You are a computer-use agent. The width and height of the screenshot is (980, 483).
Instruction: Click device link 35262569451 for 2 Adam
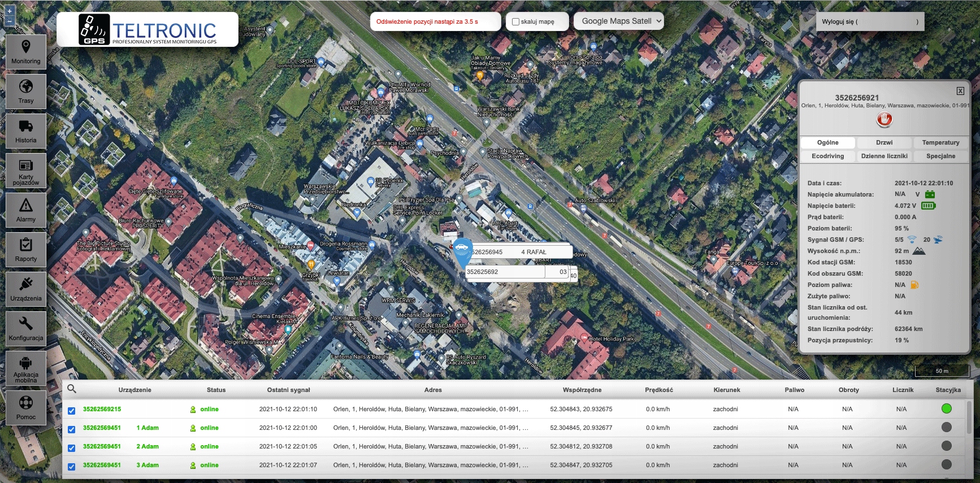click(x=102, y=446)
